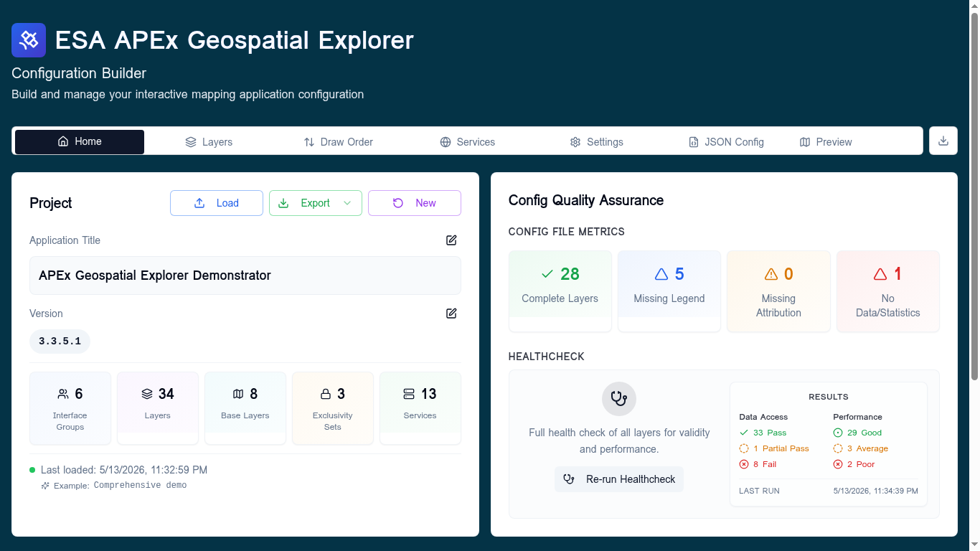View the JSON Config tab
Screen dimensions: 980x551
[x=725, y=142]
